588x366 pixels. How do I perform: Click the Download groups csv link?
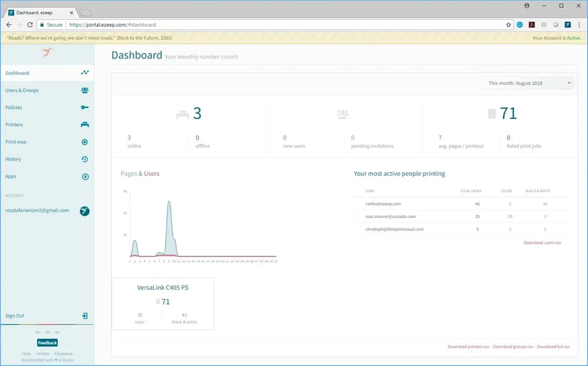coord(513,347)
